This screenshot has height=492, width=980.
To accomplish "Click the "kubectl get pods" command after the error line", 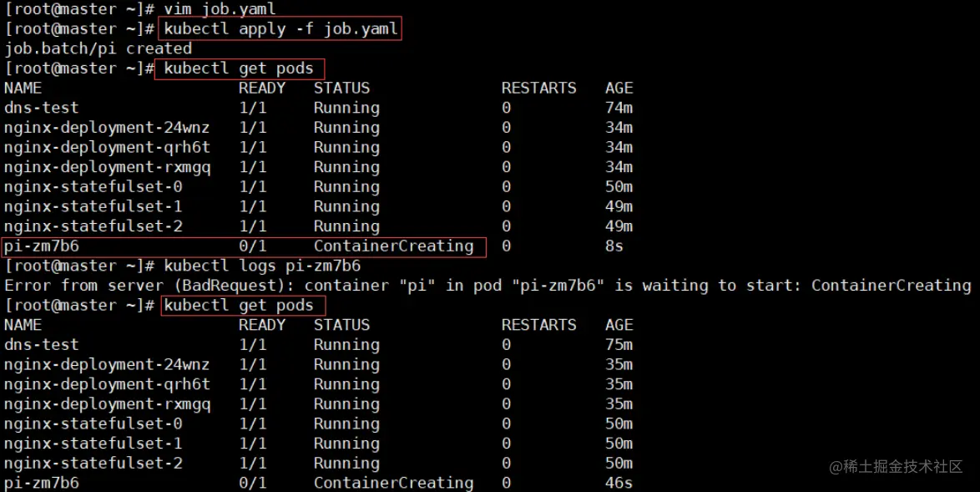I will pos(239,305).
